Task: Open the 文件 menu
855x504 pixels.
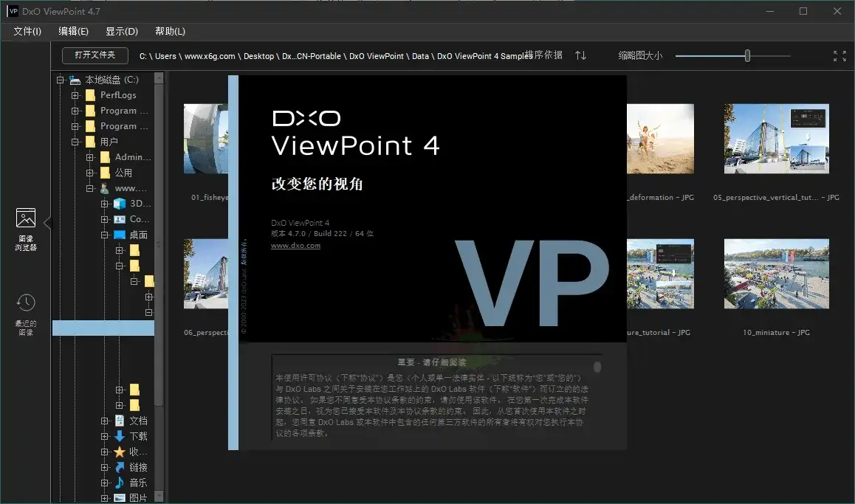Action: (27, 31)
